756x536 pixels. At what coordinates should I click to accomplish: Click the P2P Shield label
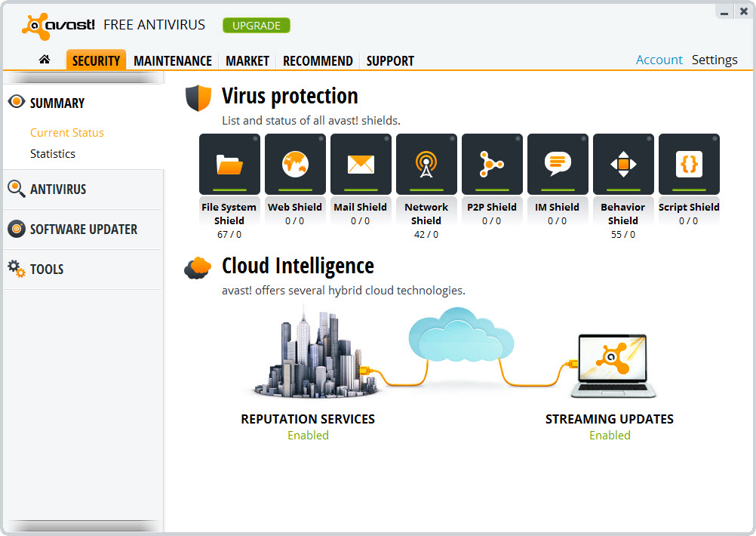492,207
